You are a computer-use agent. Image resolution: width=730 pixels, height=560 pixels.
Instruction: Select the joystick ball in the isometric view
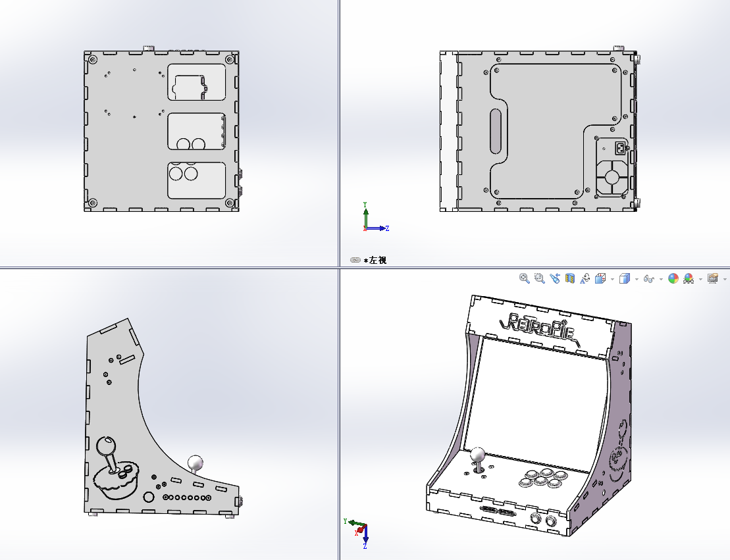[x=478, y=455]
